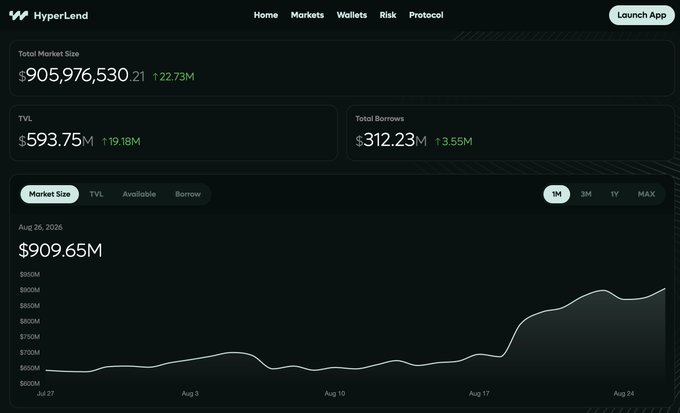Click the Total Borrows $312.23M value
The width and height of the screenshot is (680, 413).
391,140
